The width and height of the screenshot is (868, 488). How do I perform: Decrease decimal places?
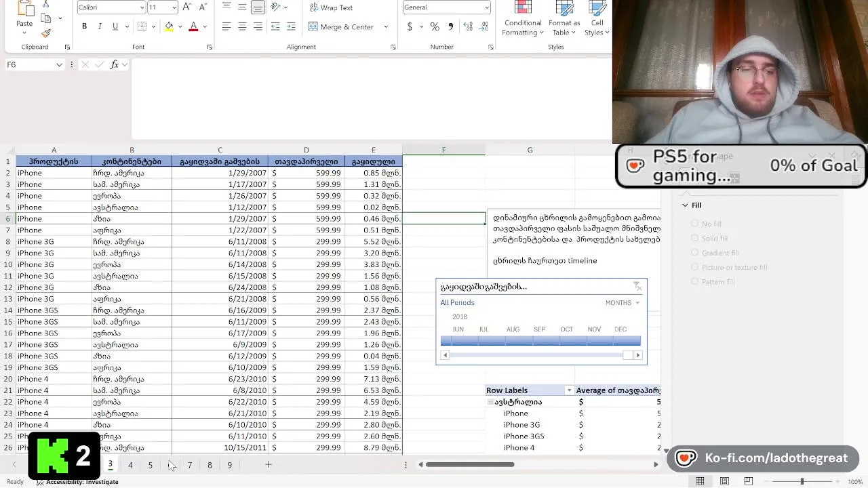tap(484, 26)
